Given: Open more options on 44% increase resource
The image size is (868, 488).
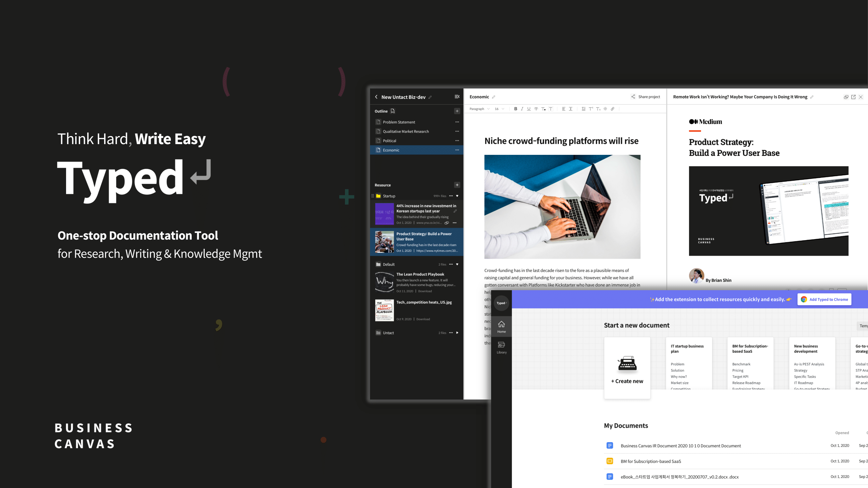Looking at the screenshot, I should 455,223.
